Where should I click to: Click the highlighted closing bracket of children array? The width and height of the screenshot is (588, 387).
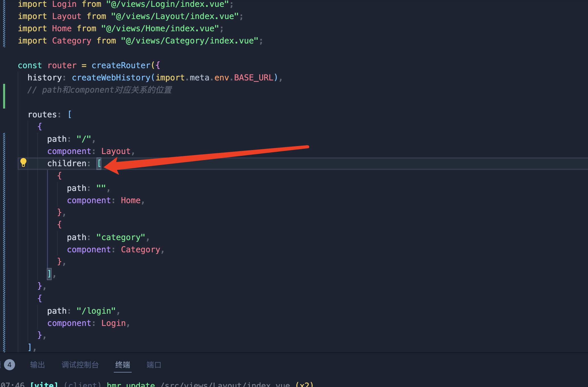49,274
